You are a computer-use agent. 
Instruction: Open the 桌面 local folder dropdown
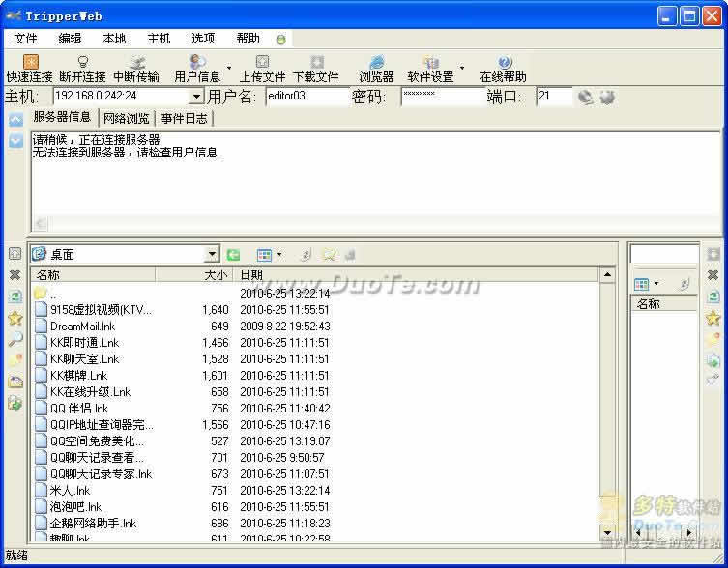click(212, 255)
